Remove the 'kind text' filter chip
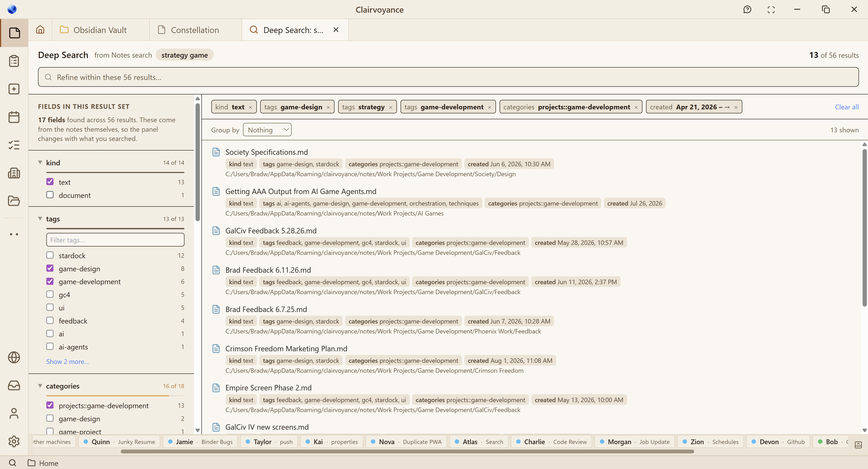868x469 pixels. [250, 107]
